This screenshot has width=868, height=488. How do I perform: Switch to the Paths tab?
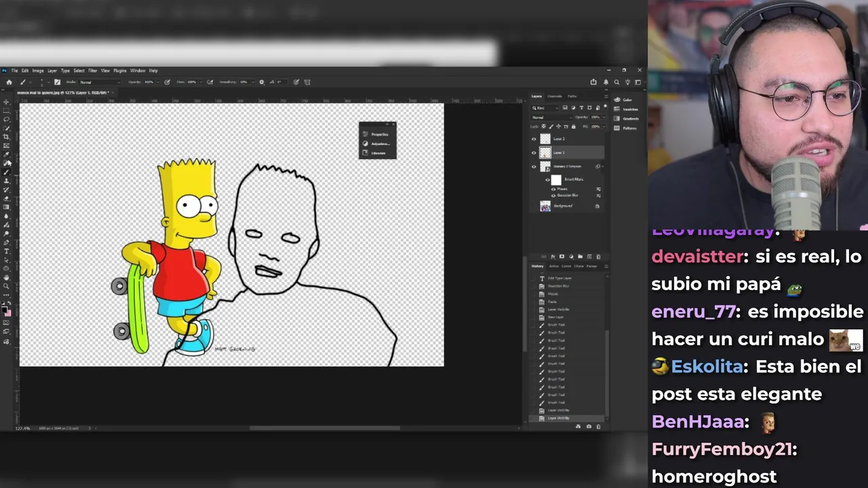click(x=572, y=96)
